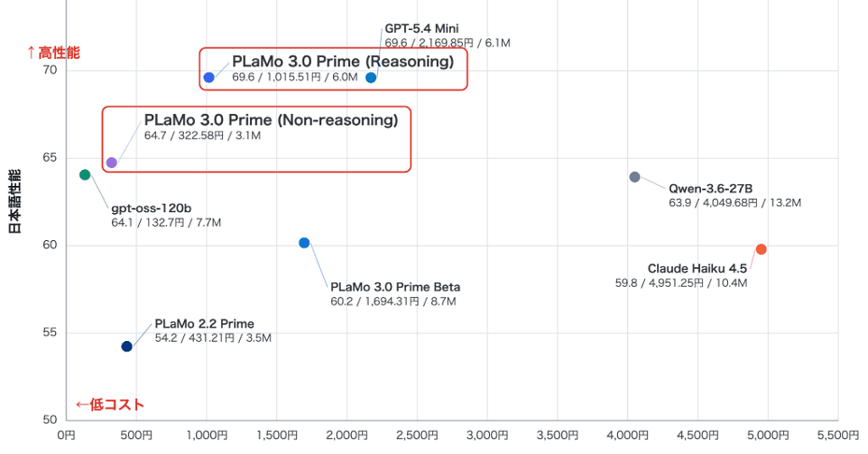This screenshot has height=454, width=868.
Task: Select the Qwen-3.6-27B gray data point
Action: (635, 177)
